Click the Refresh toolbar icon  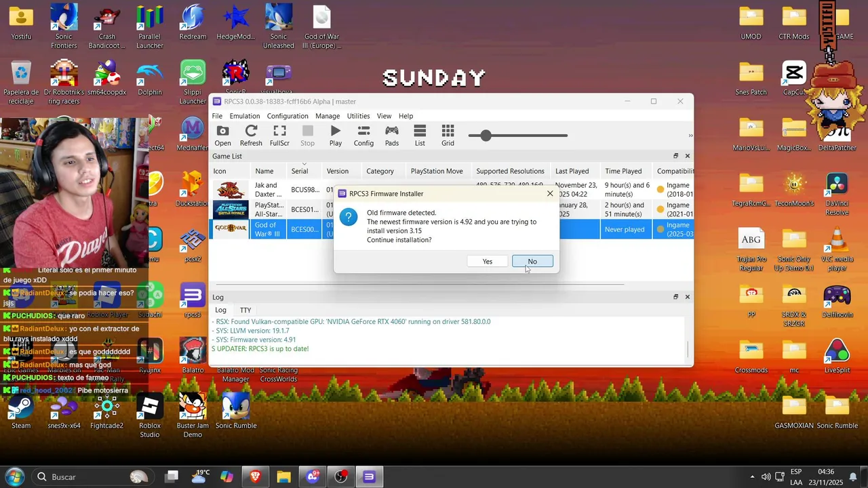[251, 136]
